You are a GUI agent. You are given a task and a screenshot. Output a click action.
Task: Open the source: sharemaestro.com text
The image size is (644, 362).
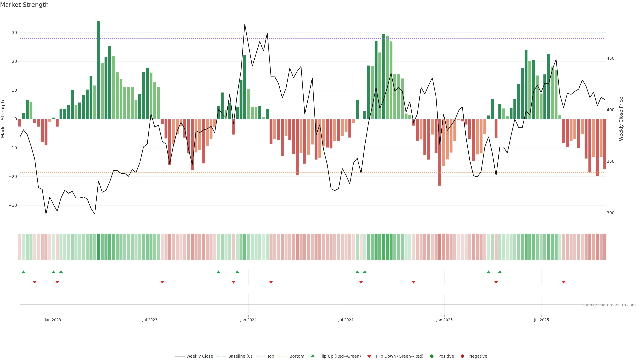coord(609,305)
